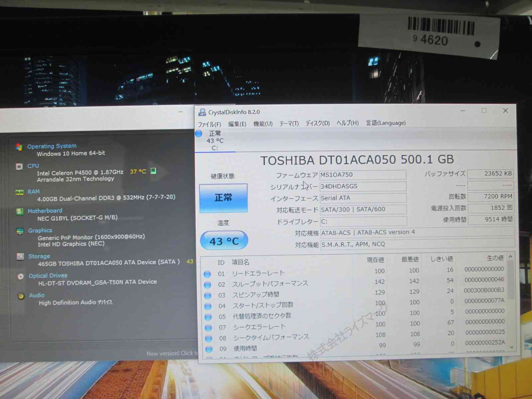Open the 言語(Language) menu
The image size is (532, 399).
[x=386, y=123]
